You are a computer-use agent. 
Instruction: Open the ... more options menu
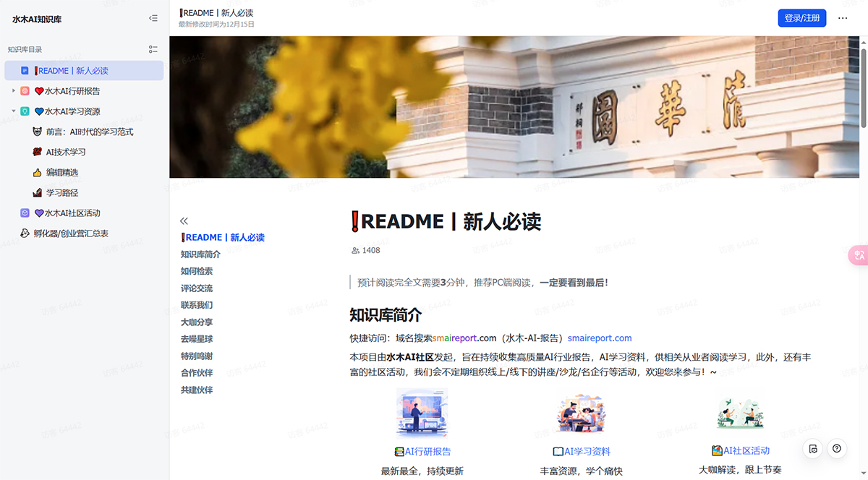tap(842, 18)
